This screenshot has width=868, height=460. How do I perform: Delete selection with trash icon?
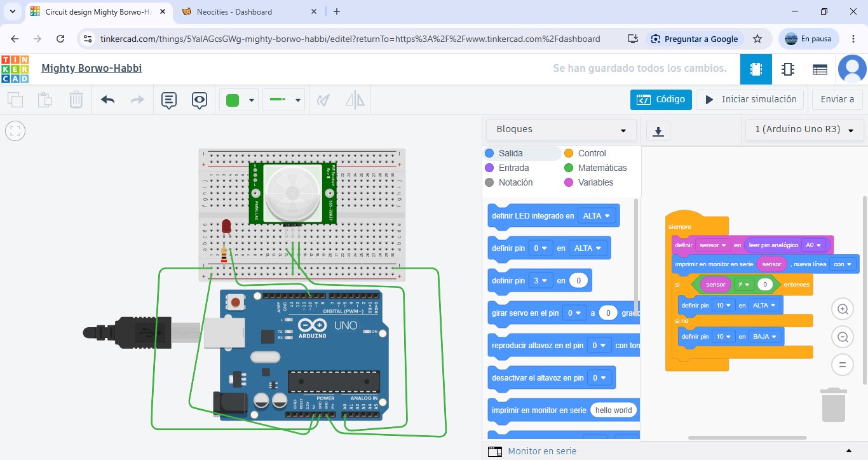[x=76, y=100]
